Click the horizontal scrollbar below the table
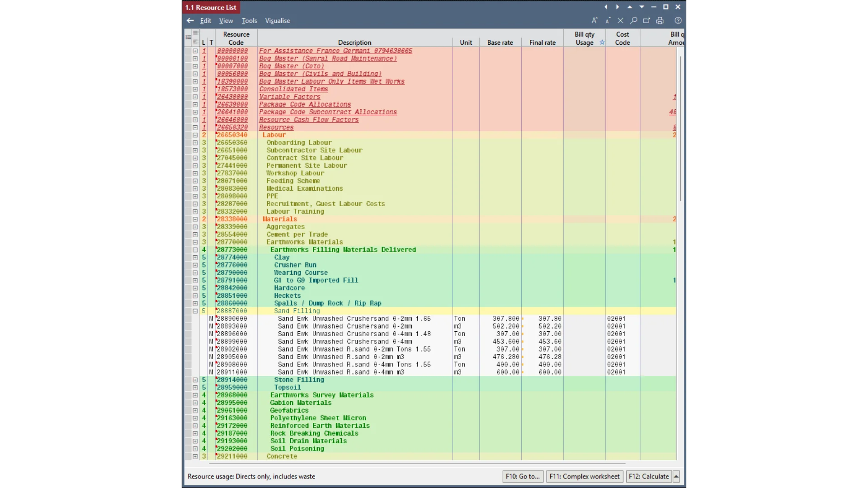Viewport: 868px width, 488px height. pyautogui.click(x=417, y=464)
